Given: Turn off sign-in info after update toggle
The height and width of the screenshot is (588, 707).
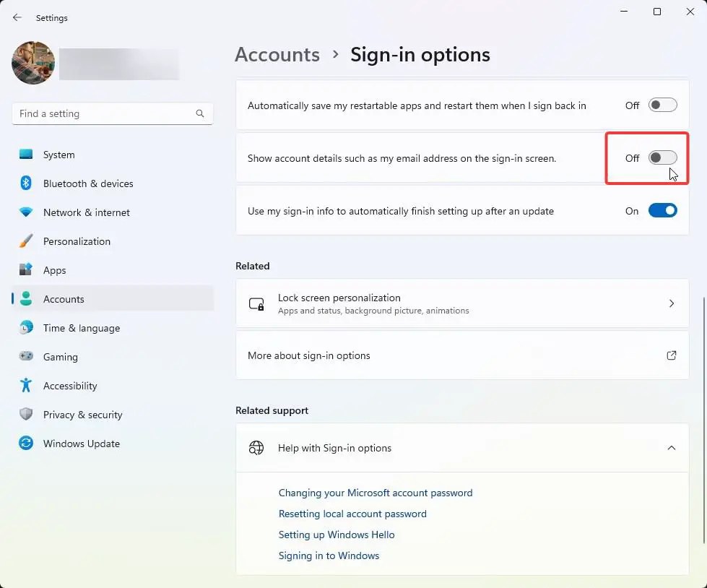Looking at the screenshot, I should [x=662, y=211].
